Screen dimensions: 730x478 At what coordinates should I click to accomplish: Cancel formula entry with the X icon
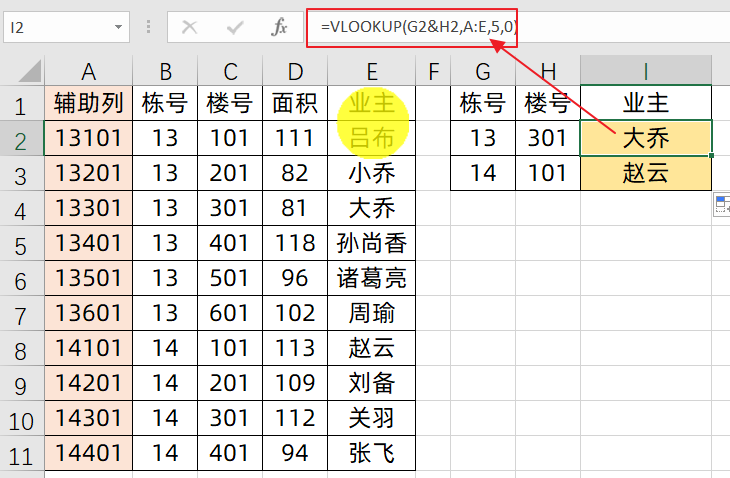point(189,27)
